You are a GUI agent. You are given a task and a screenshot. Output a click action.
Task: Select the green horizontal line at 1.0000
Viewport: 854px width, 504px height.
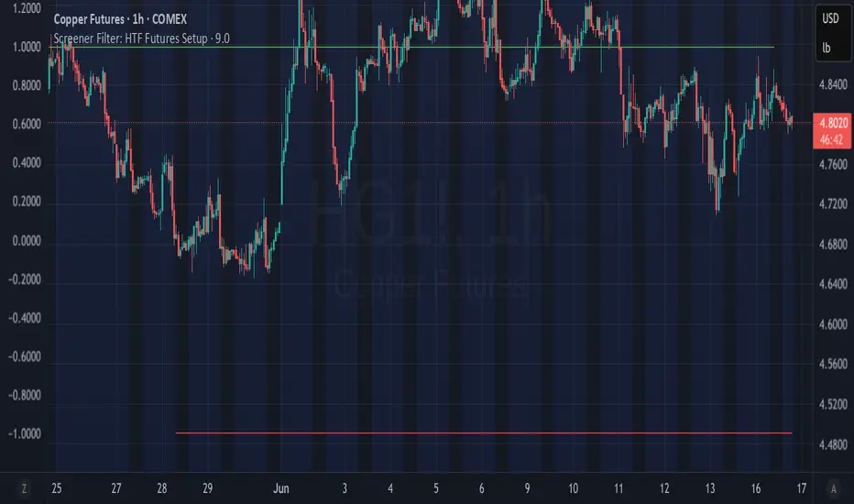(x=411, y=48)
